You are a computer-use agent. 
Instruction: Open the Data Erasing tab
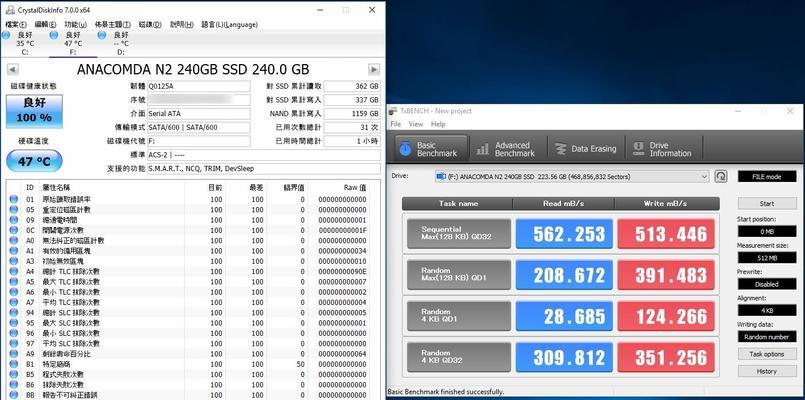coord(586,149)
